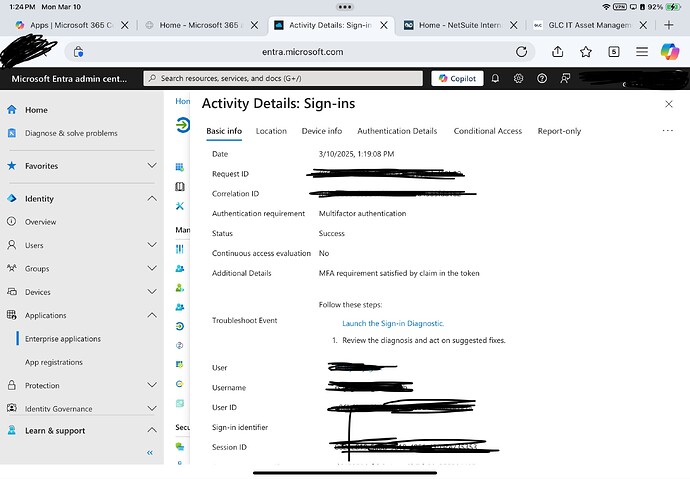This screenshot has height=479, width=690.
Task: Close the Activity Details panel
Action: [669, 104]
